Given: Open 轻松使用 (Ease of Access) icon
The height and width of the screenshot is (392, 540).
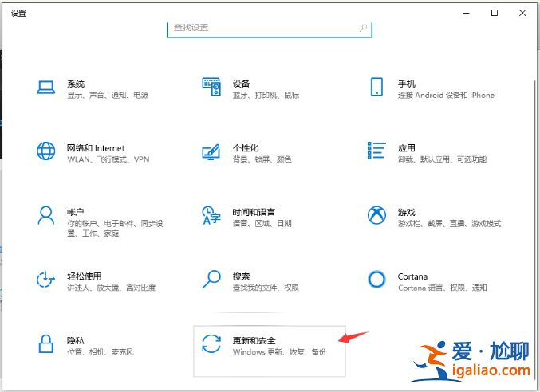Looking at the screenshot, I should pos(45,280).
